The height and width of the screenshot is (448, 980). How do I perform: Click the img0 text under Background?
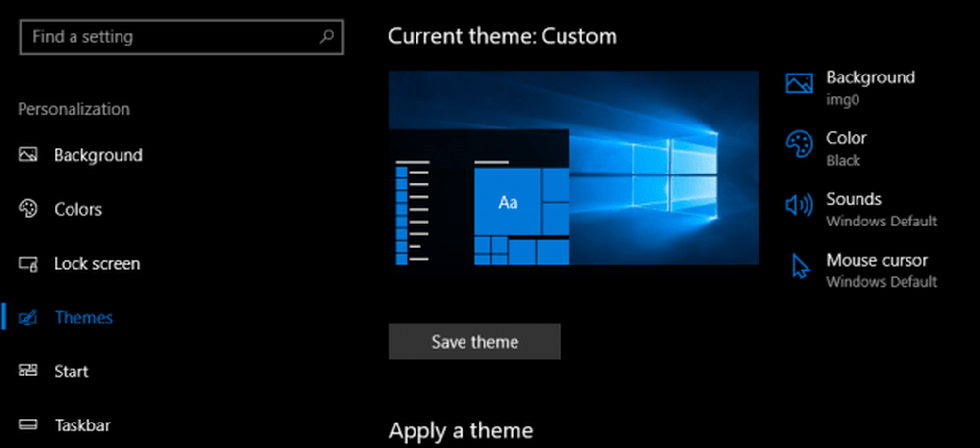[842, 99]
